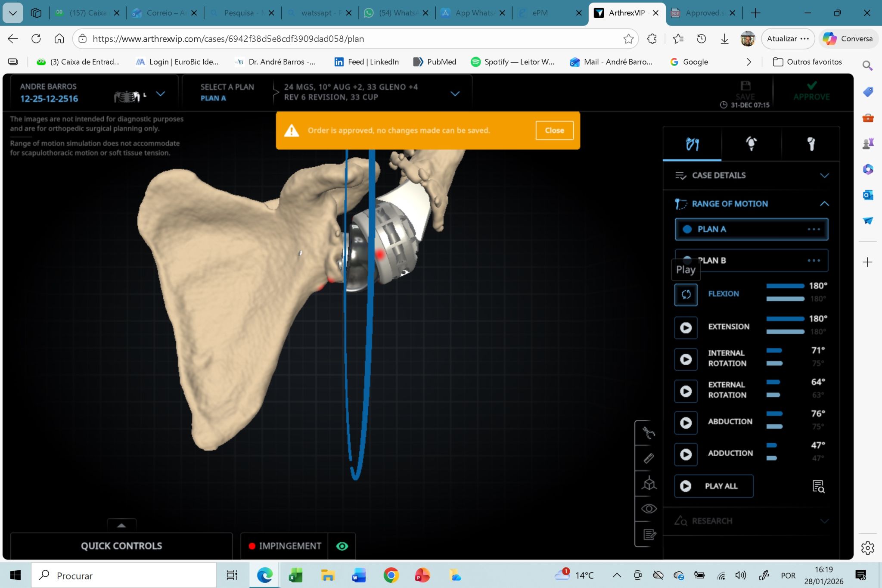Click the surgical forceps tool icon

(649, 432)
